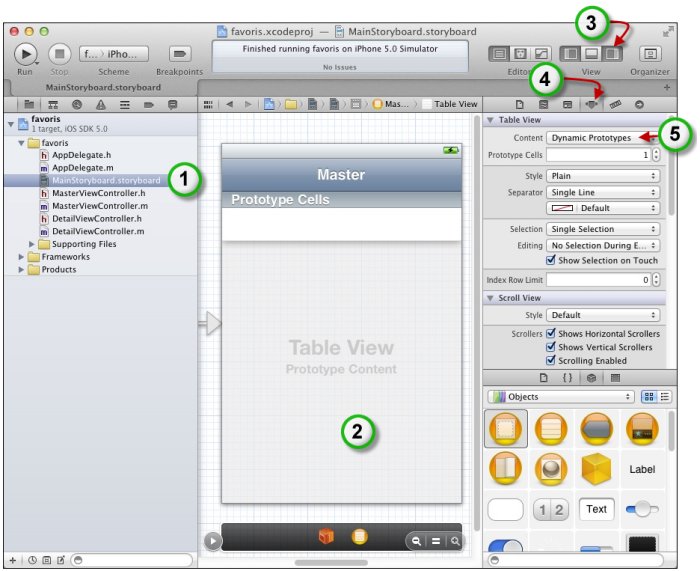Image resolution: width=700 pixels, height=571 pixels.
Task: Expand the Products folder
Action: tap(21, 270)
